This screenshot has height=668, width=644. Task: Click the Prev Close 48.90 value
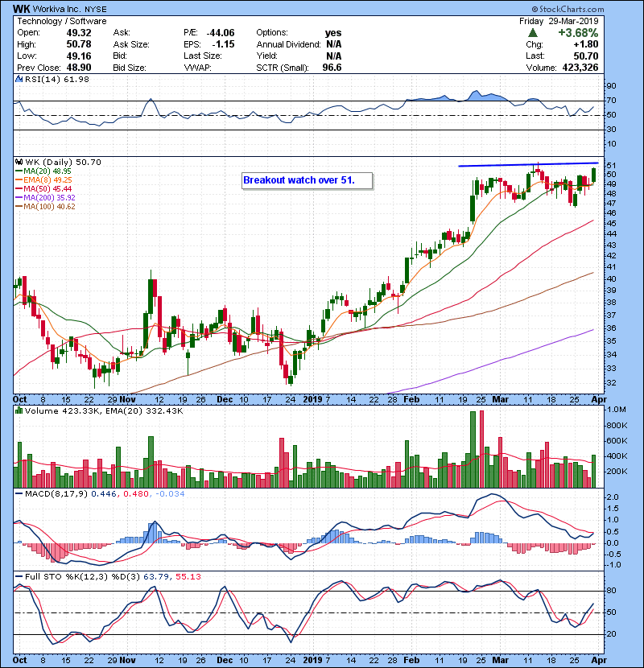(x=79, y=68)
